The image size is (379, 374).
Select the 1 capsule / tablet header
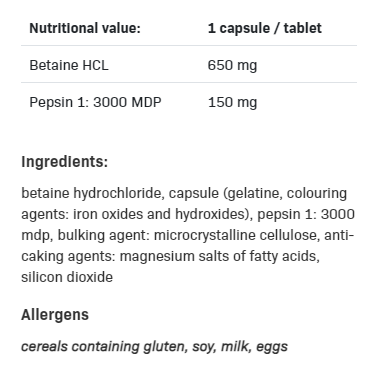265,28
